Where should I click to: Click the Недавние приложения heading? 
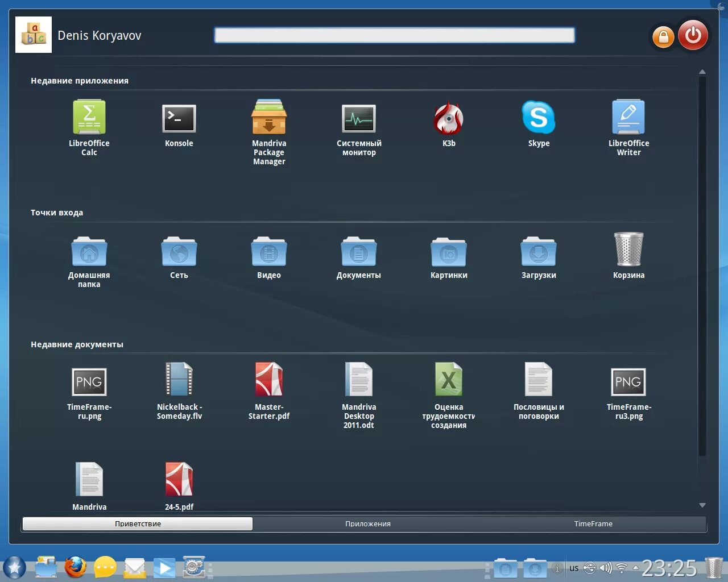80,81
